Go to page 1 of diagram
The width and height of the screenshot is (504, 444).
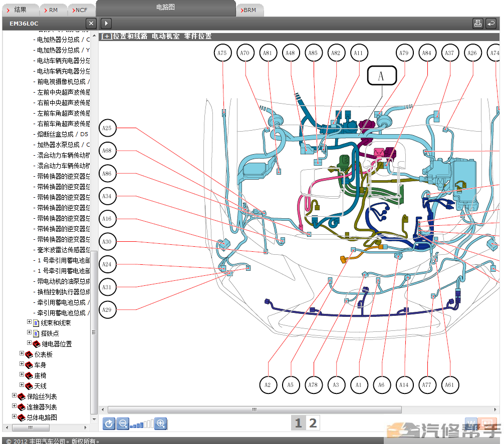pos(298,423)
